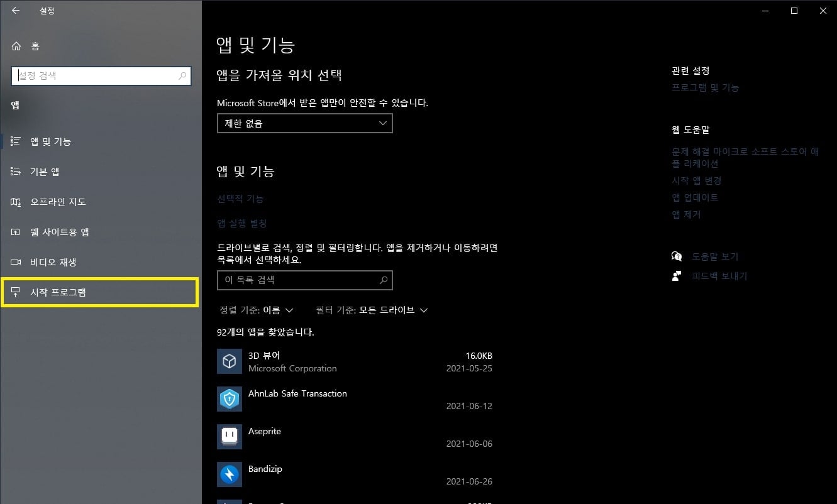837x504 pixels.
Task: Open the 제한 없음 app source dropdown
Action: point(304,123)
